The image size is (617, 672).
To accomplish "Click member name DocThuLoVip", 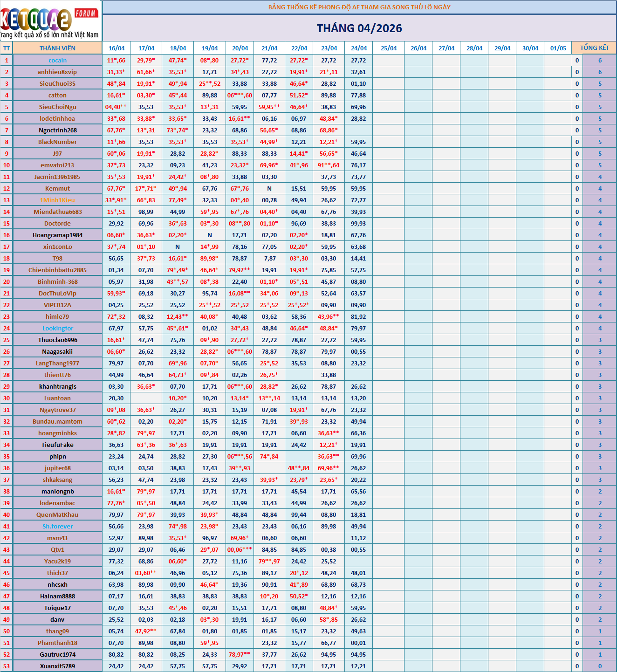I will click(x=57, y=293).
